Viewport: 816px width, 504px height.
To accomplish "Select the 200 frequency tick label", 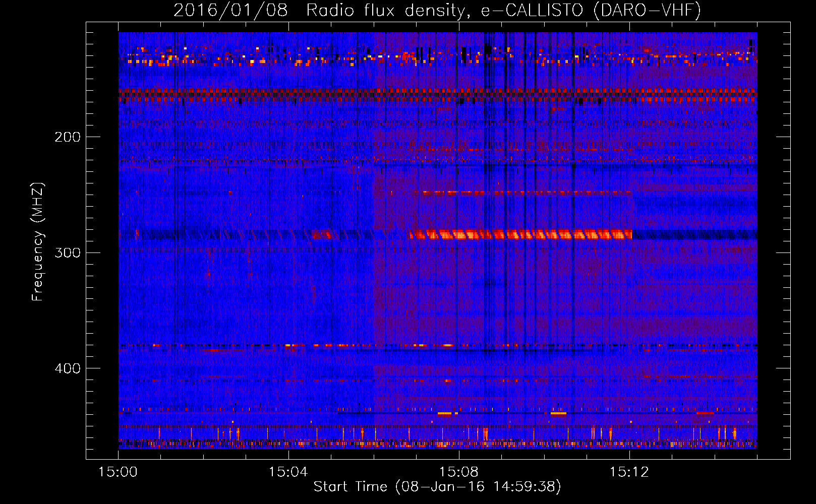I will tap(68, 137).
